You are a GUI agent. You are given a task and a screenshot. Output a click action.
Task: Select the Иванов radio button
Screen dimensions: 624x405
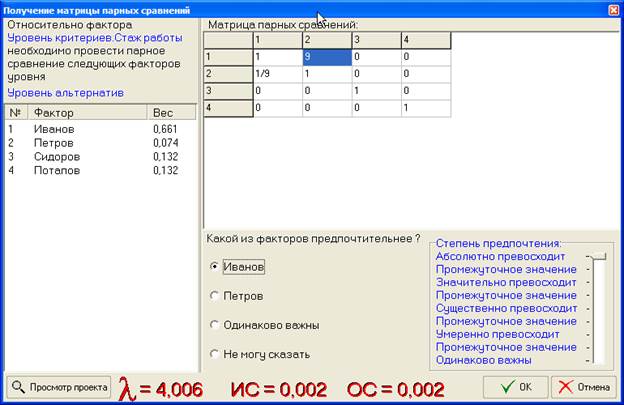click(214, 267)
